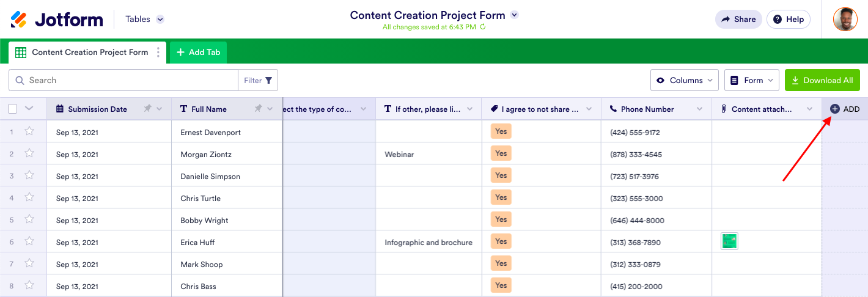Click the Add Tab button
Screen dimensions: 868x297
(198, 53)
